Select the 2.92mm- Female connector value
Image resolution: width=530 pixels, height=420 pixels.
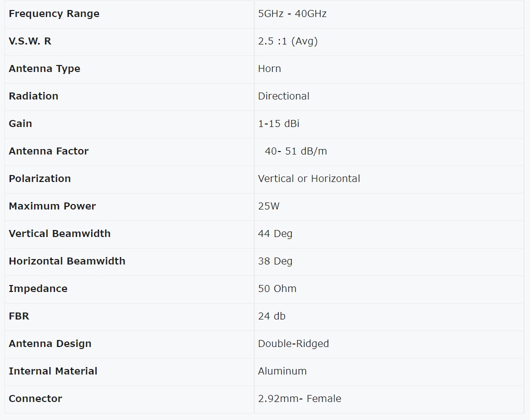(x=299, y=399)
